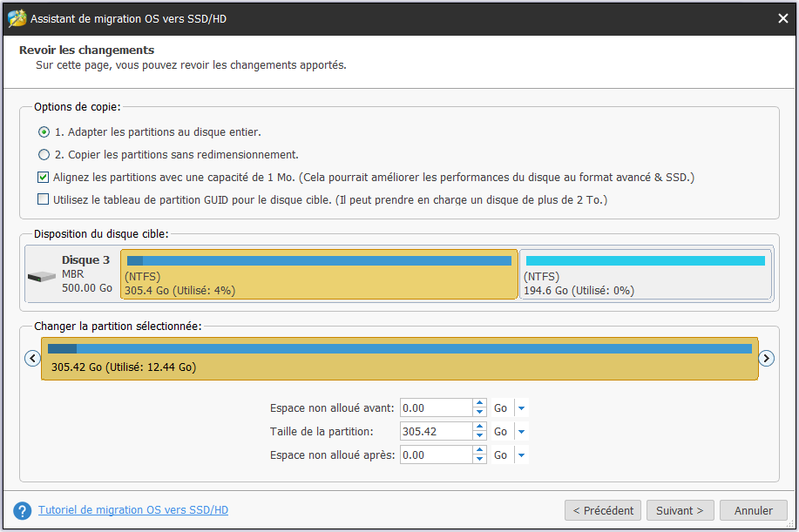Increase Espace non alloué avant value
Screen dimensions: 799x532
[479, 404]
